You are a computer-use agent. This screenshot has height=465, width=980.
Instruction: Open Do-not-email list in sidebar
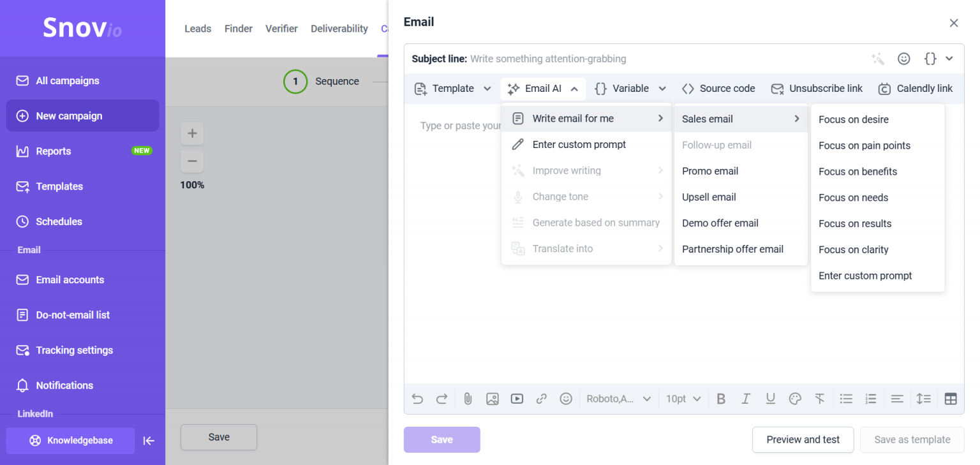[x=83, y=315]
